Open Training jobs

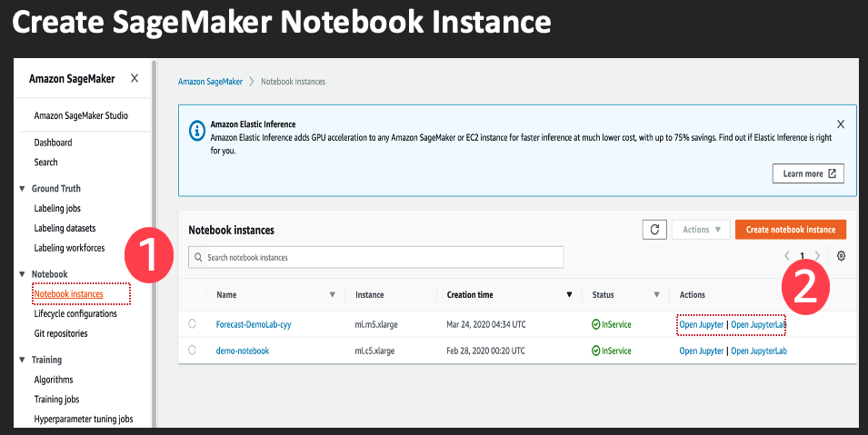point(56,400)
